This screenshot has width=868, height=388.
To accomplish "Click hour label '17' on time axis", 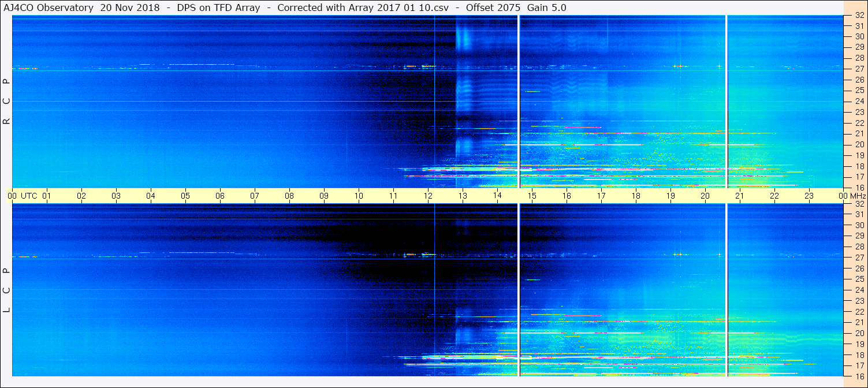I will pyautogui.click(x=601, y=196).
